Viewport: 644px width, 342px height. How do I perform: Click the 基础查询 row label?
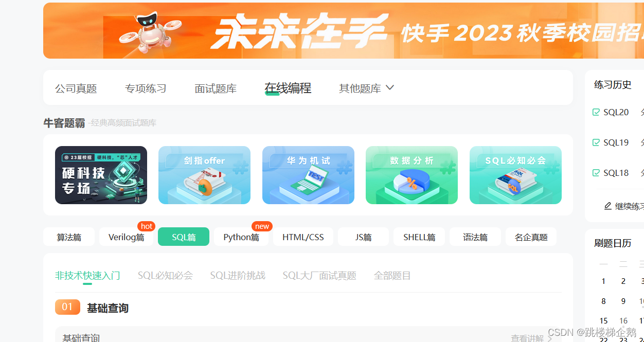(x=81, y=338)
